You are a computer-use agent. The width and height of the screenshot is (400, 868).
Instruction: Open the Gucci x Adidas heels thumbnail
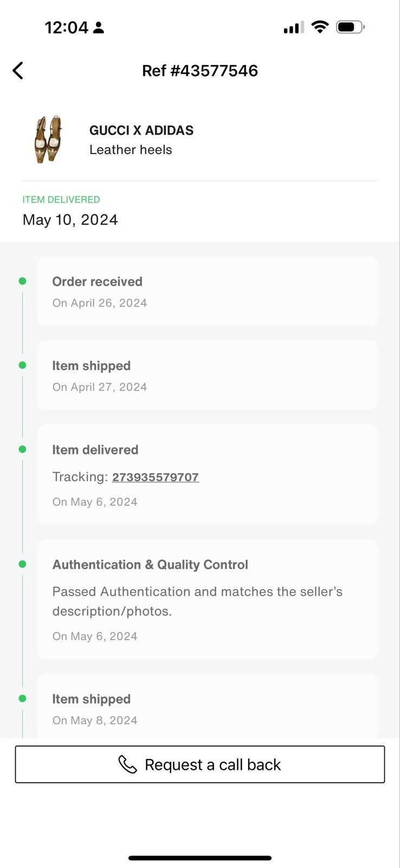click(x=48, y=139)
